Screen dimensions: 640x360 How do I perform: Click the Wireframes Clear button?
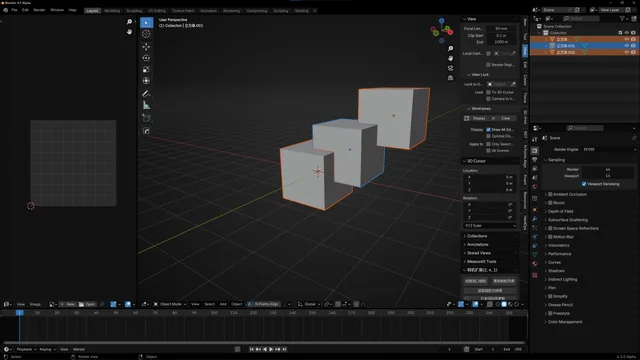tap(504, 118)
